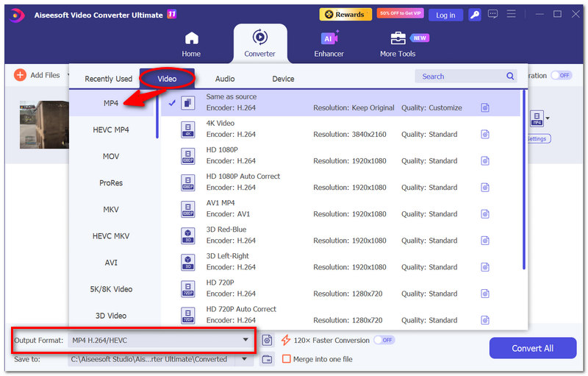
Task: Click the Convert All button
Action: click(532, 348)
